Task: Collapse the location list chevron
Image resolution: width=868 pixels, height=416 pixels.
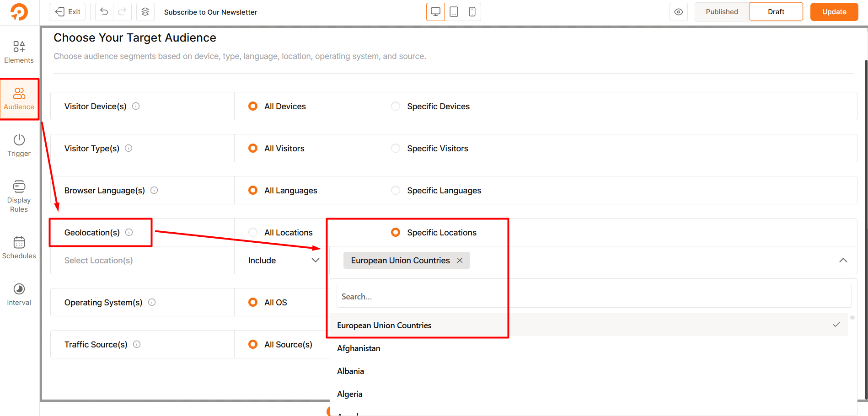Action: coord(843,260)
